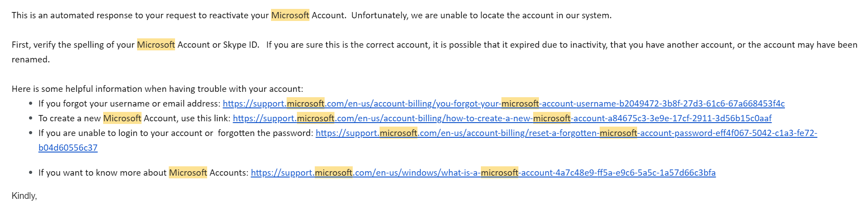Click highlighted Microsoft in 'To create a new' bullet
This screenshot has width=868, height=210.
(x=122, y=118)
